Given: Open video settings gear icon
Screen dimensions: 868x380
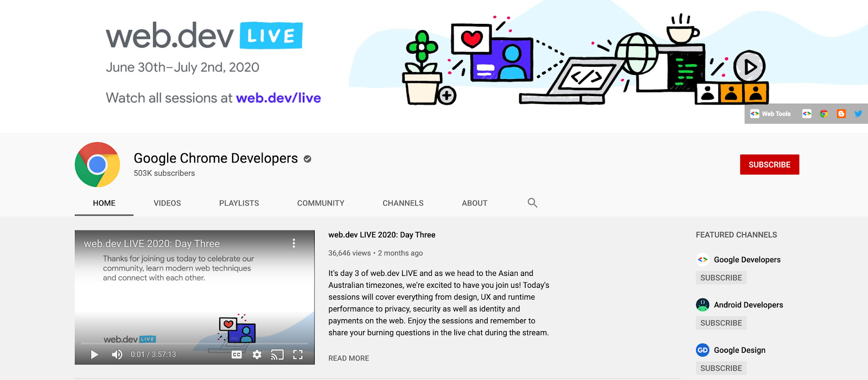Looking at the screenshot, I should click(257, 355).
